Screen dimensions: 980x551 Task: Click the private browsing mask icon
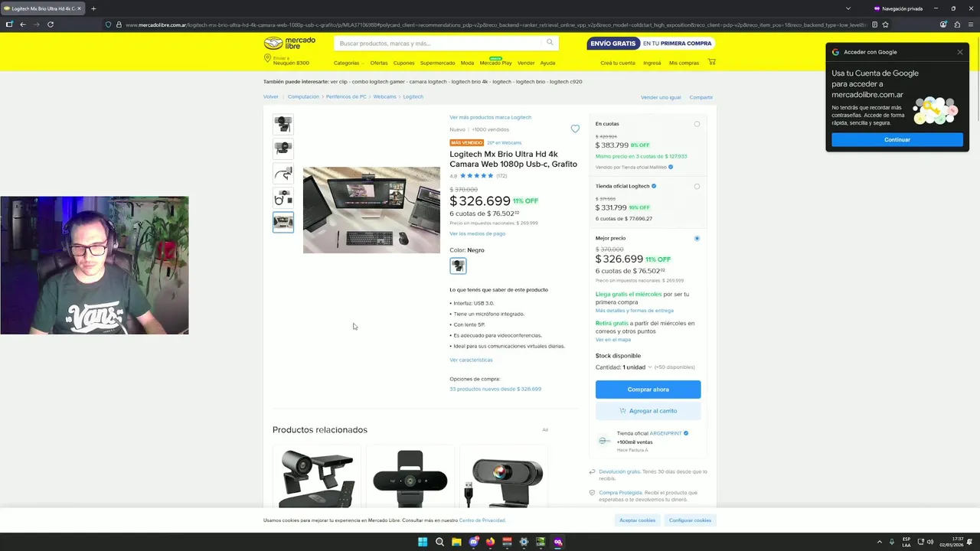click(x=877, y=8)
